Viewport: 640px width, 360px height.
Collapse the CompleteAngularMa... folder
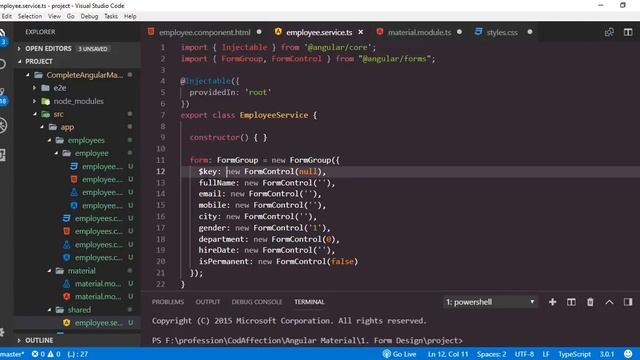[x=28, y=75]
